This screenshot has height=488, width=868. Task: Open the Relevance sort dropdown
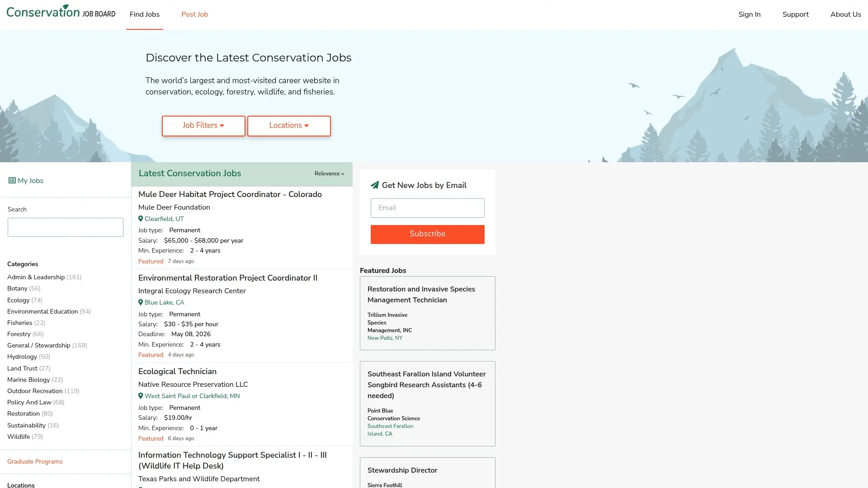tap(329, 174)
